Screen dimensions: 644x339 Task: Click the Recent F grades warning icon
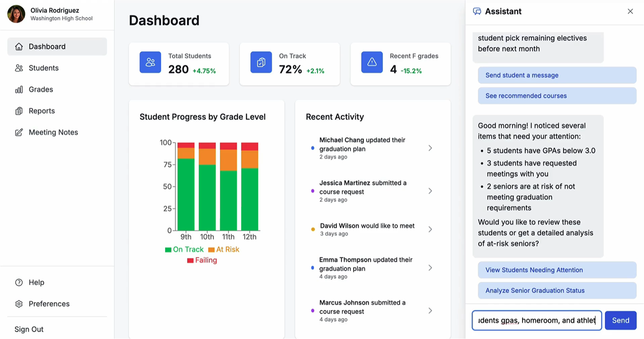pos(372,62)
